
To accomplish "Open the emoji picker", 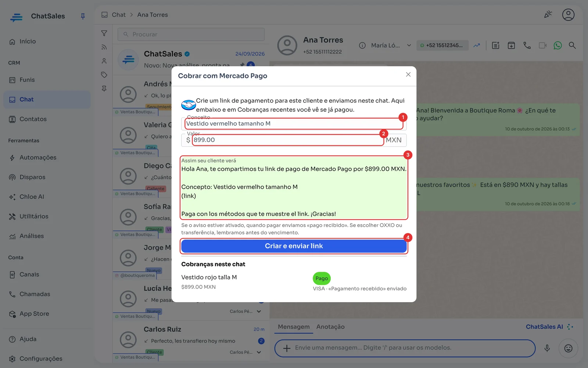I will (568, 348).
